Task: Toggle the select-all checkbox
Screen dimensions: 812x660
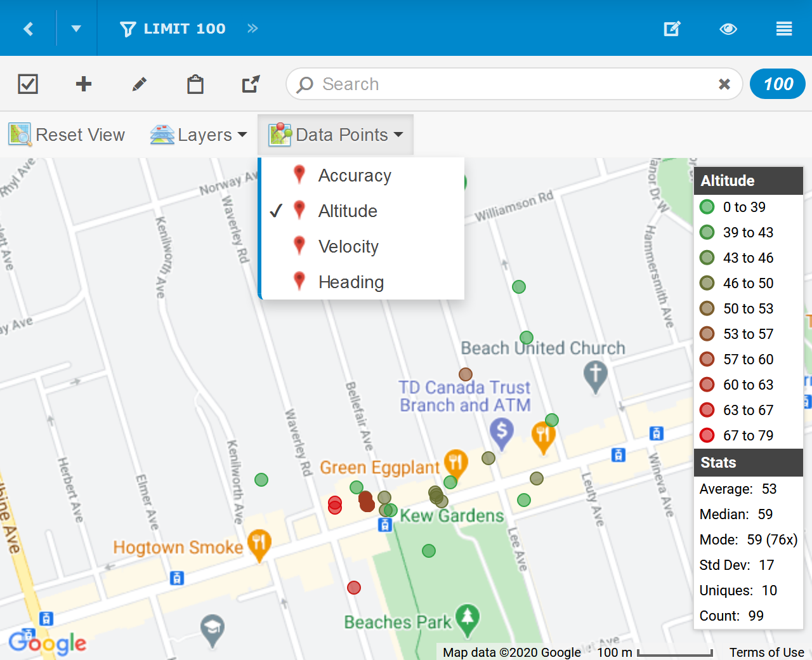Action: [x=28, y=84]
